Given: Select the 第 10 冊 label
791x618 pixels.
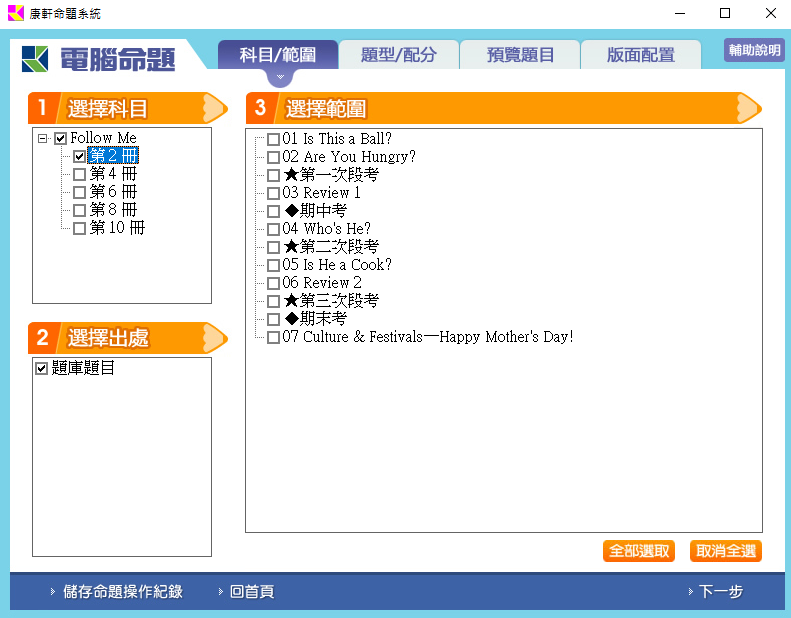Looking at the screenshot, I should (x=117, y=228).
